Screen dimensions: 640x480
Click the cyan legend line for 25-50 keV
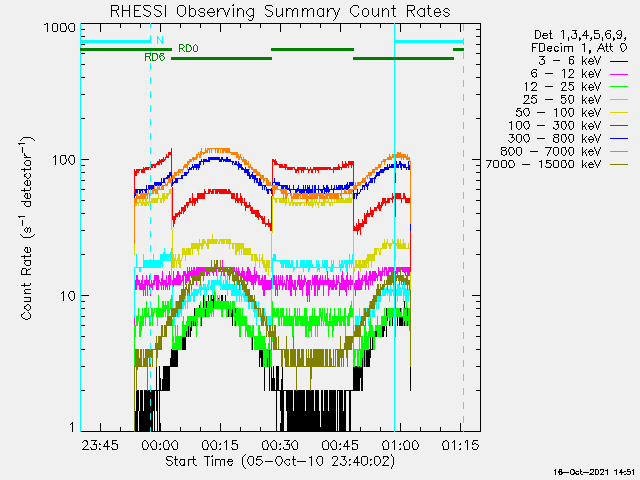(619, 100)
